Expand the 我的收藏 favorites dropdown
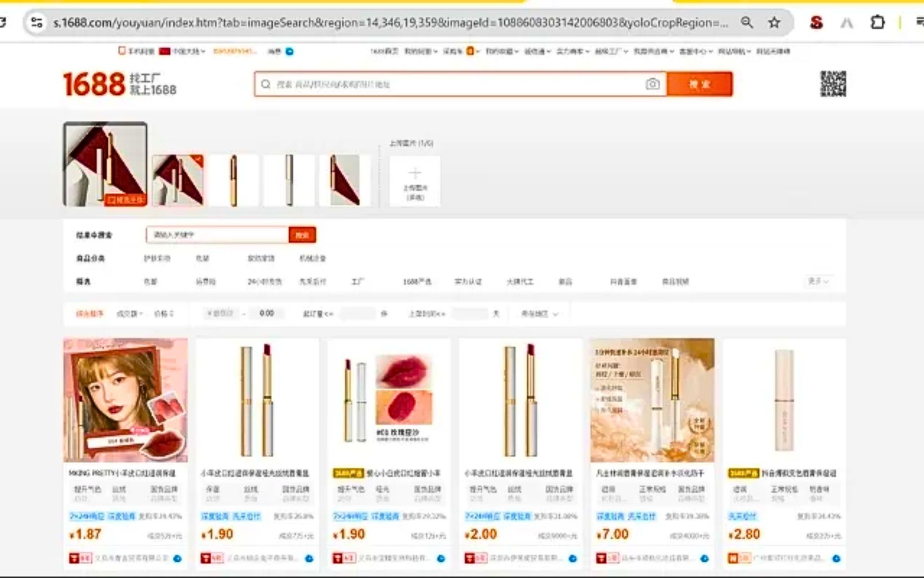 [x=502, y=51]
